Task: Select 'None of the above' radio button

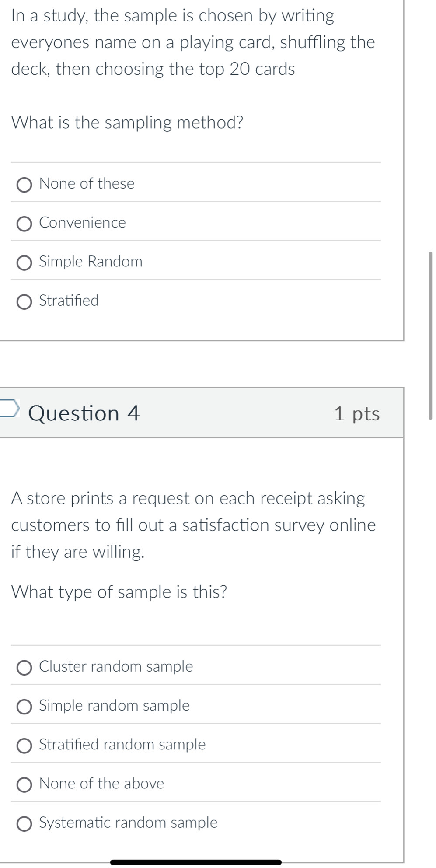Action: click(x=24, y=785)
